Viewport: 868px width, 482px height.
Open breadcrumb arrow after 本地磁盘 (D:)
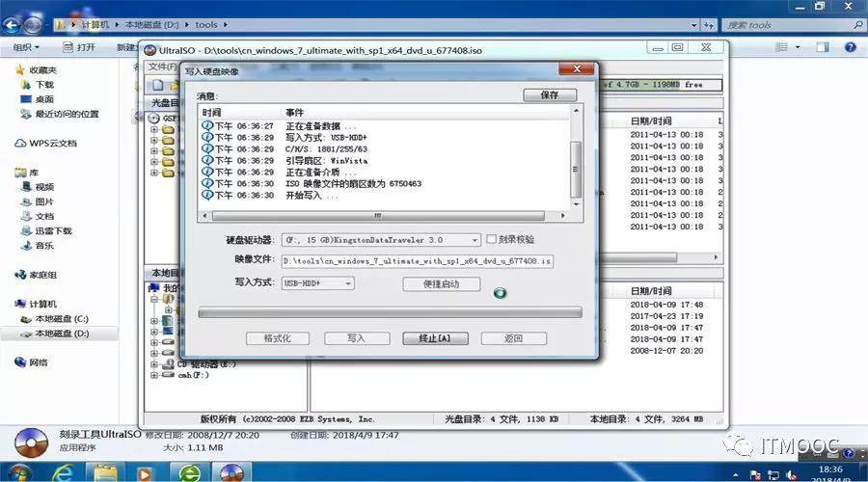[186, 25]
